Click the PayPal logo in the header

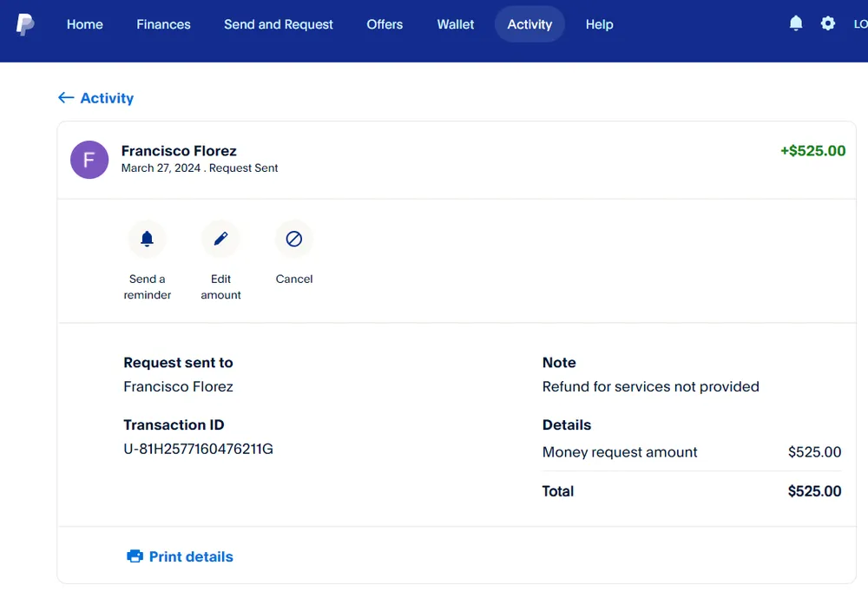click(x=25, y=24)
